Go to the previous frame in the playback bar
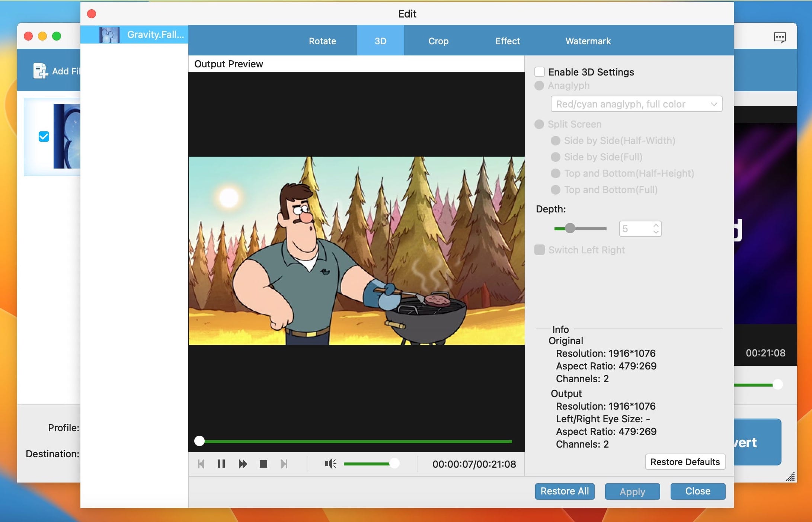Image resolution: width=812 pixels, height=522 pixels. tap(201, 464)
